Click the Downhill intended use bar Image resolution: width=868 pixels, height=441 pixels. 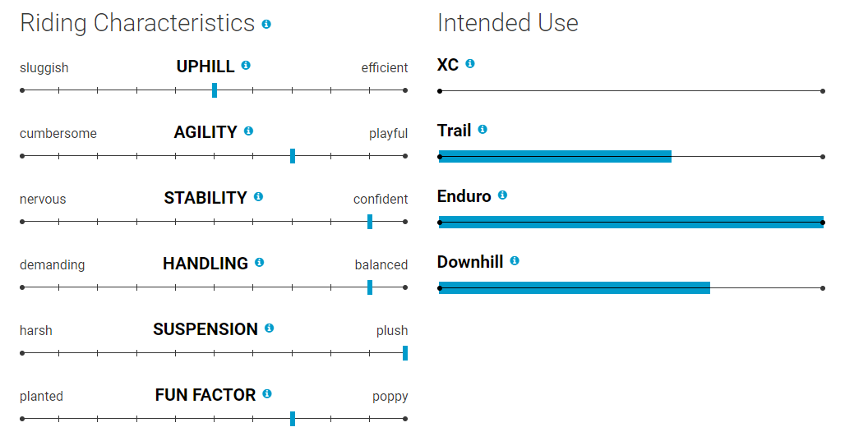pyautogui.click(x=575, y=287)
